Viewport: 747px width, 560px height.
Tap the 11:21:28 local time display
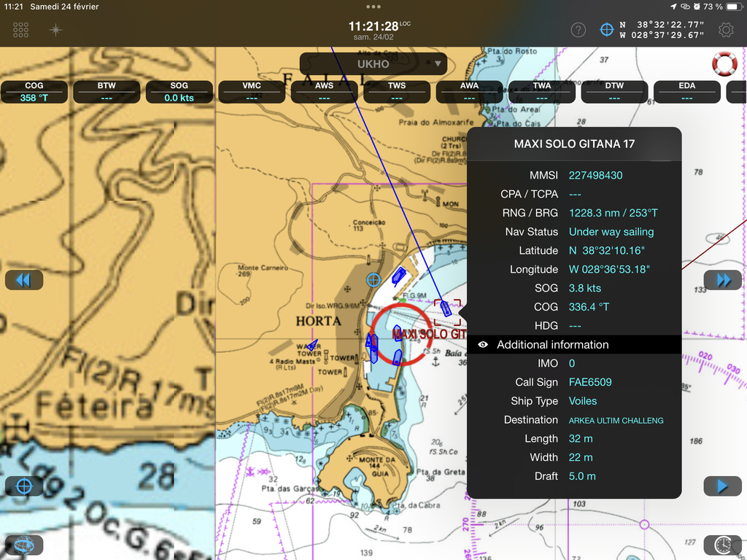[x=373, y=26]
